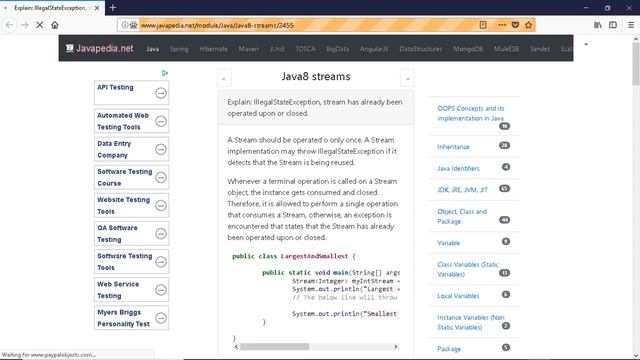640x360 pixels.
Task: Show site information icon in address bar
Action: pos(124,25)
